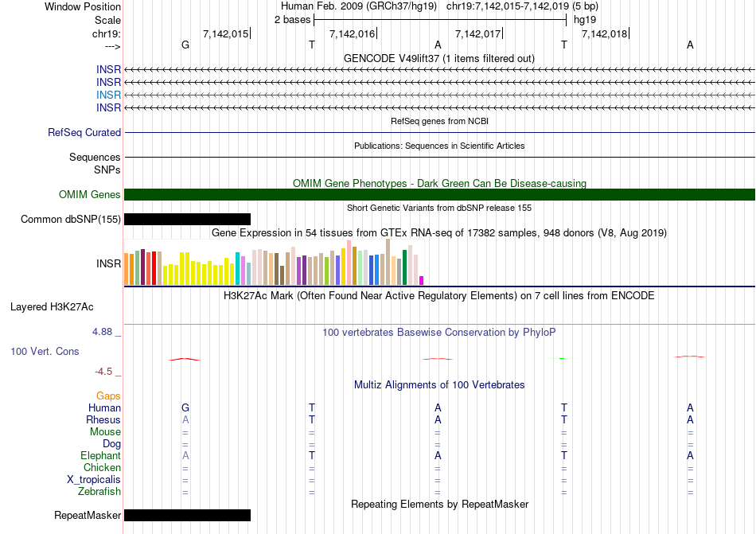Click the INSR label beside GTEx chart
This screenshot has height=534, width=756.
click(x=108, y=263)
